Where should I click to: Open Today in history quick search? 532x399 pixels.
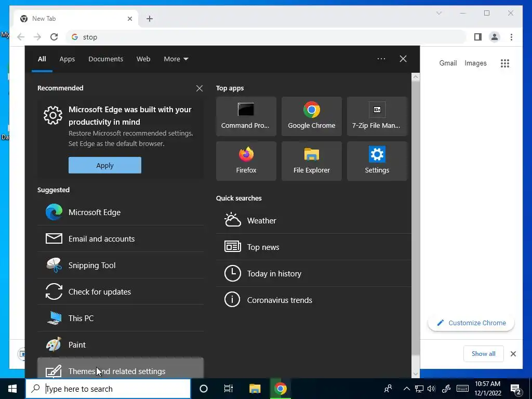313,273
